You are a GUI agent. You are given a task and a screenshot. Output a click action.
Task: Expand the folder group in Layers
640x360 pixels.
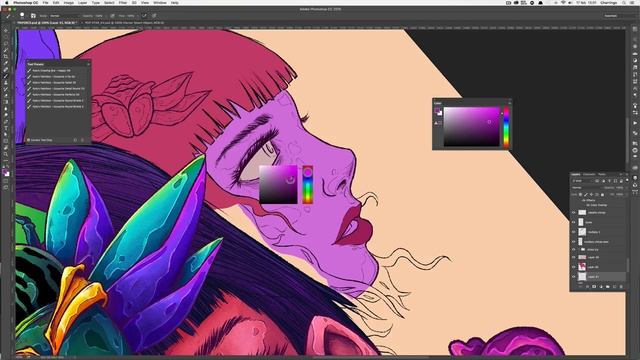579,249
